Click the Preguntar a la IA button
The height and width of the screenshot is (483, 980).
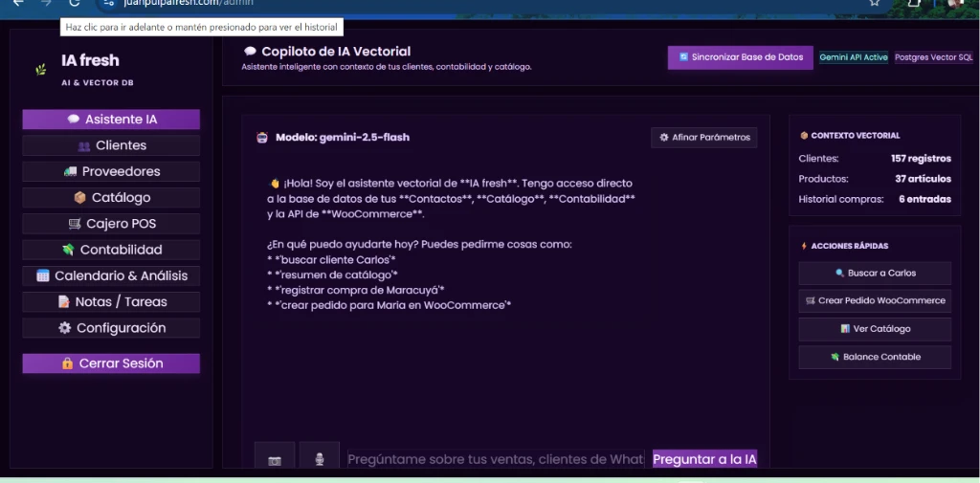704,459
